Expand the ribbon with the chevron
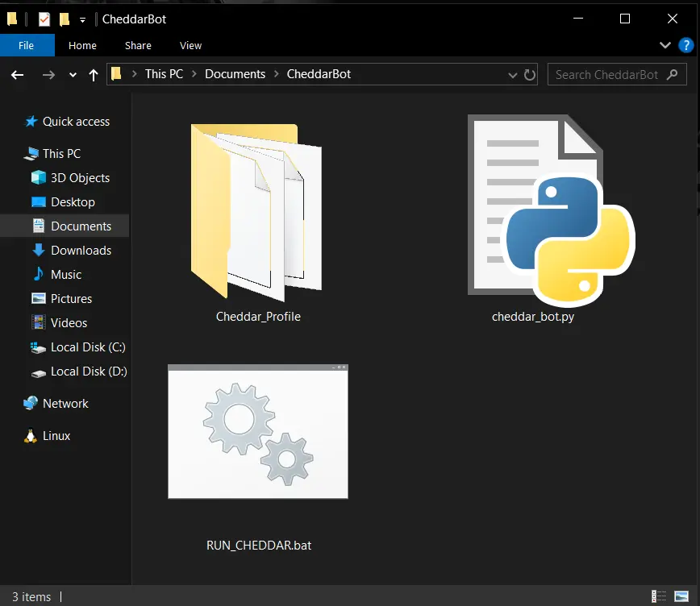The height and width of the screenshot is (606, 700). tap(665, 45)
